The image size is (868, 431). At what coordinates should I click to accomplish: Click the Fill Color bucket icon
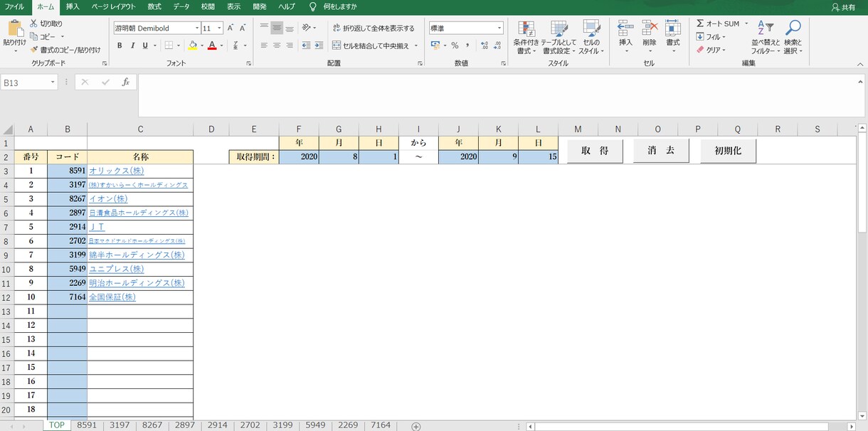point(193,46)
